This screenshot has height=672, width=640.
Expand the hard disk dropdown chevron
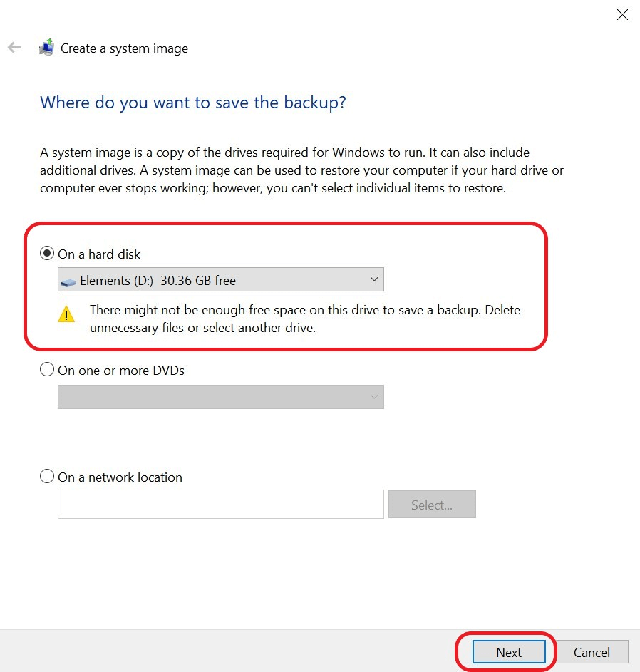click(x=373, y=279)
